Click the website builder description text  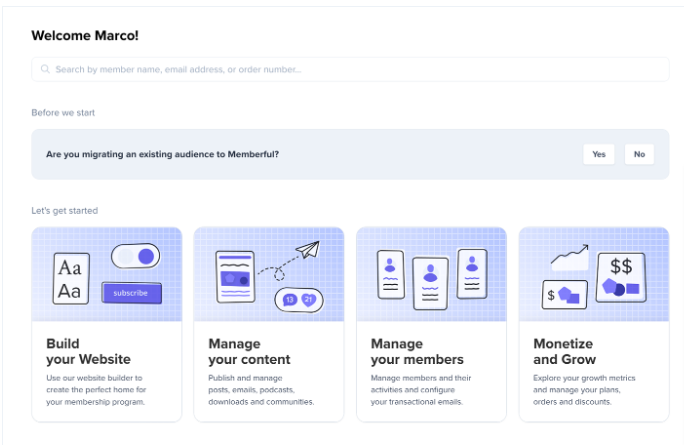coord(96,390)
